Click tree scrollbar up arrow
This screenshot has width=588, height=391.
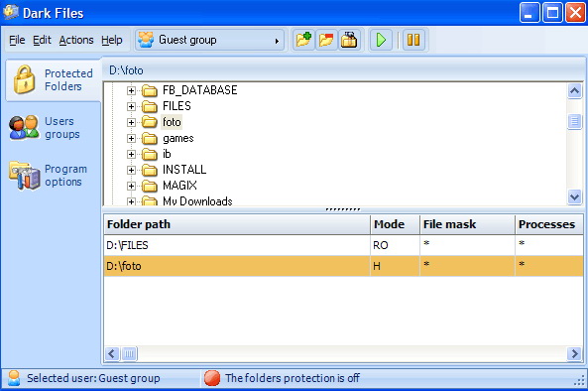[x=575, y=91]
